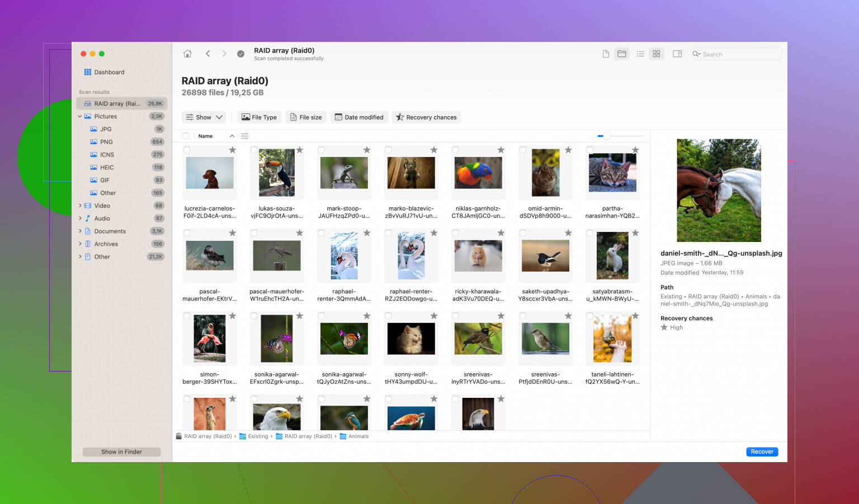
Task: Navigate back with the left chevron
Action: pyautogui.click(x=207, y=54)
